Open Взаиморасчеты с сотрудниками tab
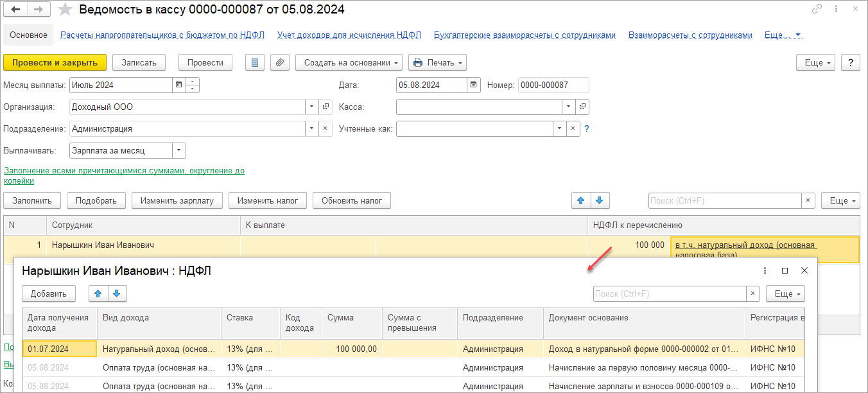 pyautogui.click(x=690, y=35)
